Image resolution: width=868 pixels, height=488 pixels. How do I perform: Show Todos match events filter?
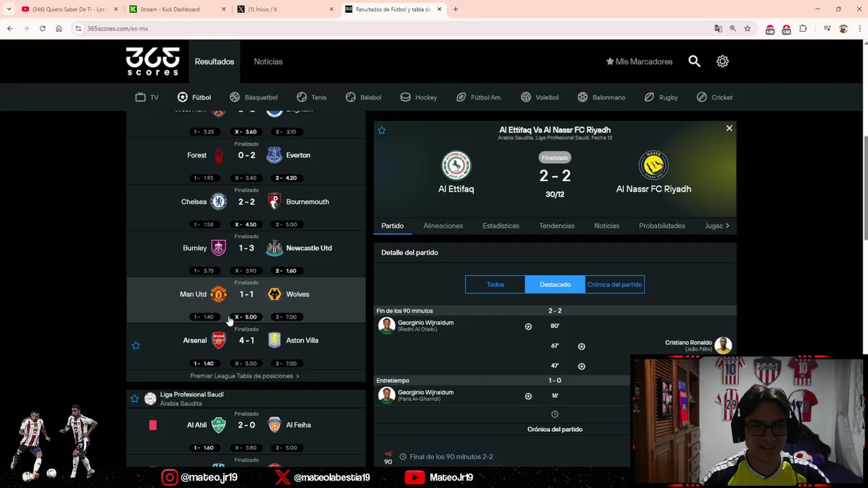tap(495, 285)
